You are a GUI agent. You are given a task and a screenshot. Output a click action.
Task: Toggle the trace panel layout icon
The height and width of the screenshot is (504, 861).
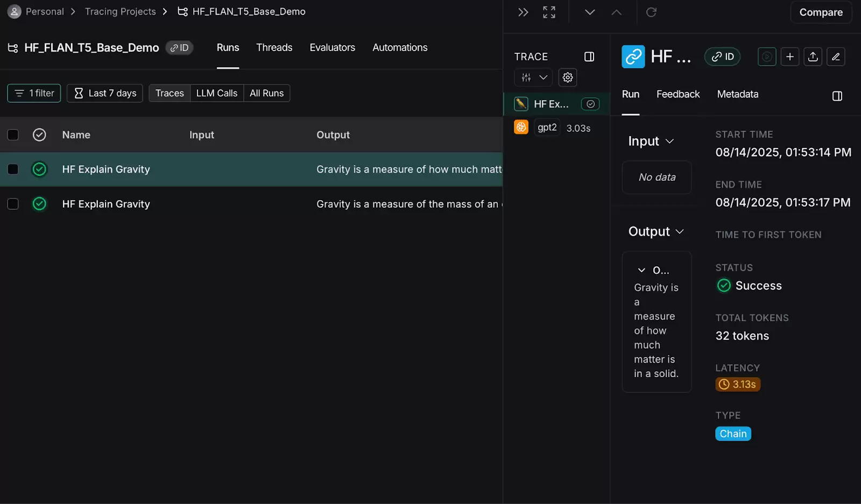589,56
